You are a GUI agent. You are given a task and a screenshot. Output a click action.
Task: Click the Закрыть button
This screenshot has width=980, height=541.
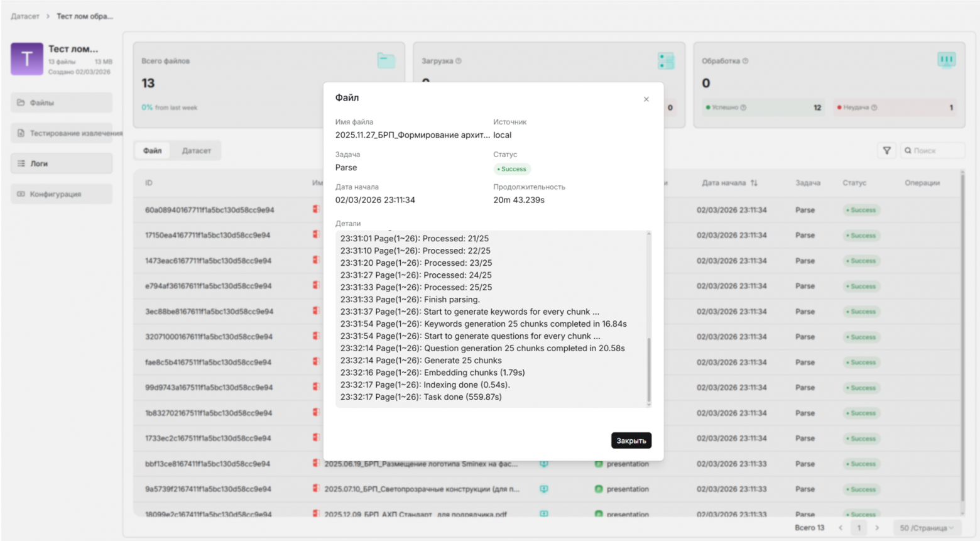[631, 440]
